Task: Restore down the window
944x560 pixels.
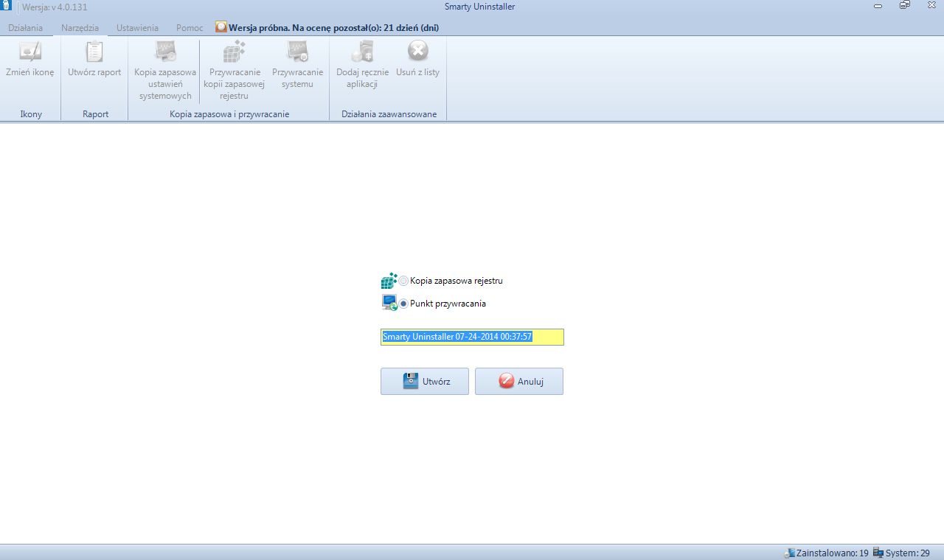Action: [x=905, y=5]
